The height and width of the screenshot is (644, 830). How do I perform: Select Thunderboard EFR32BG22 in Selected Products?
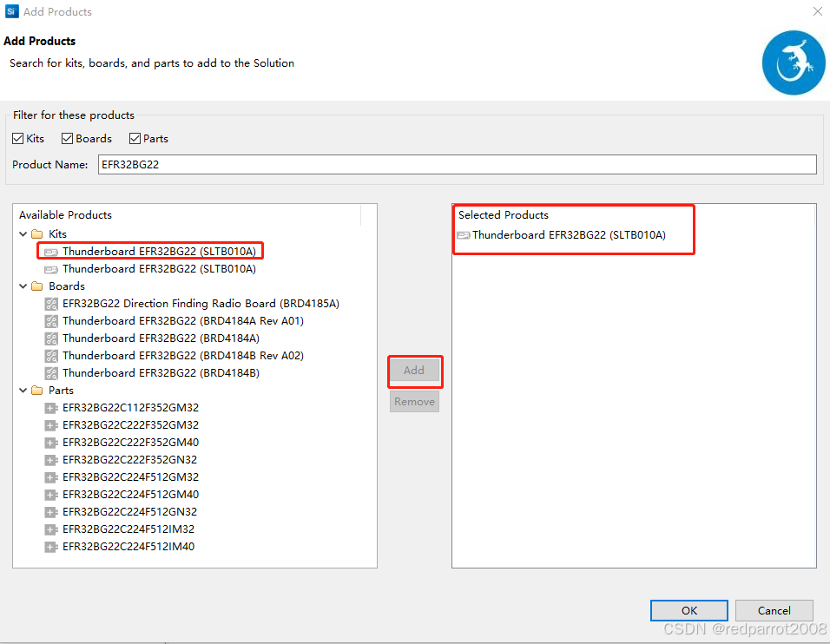[x=569, y=235]
